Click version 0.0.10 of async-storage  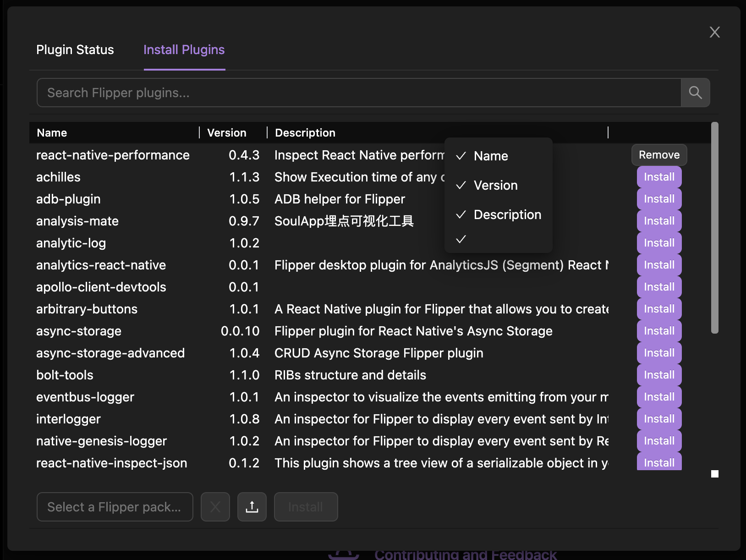coord(240,331)
